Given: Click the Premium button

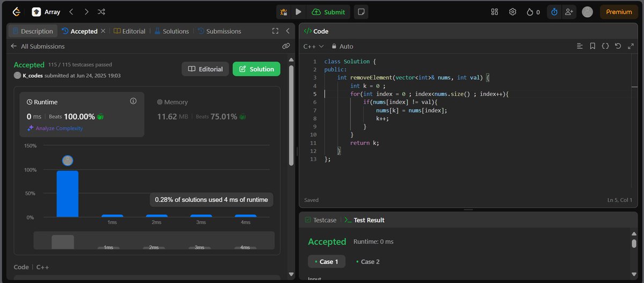Looking at the screenshot, I should [619, 12].
